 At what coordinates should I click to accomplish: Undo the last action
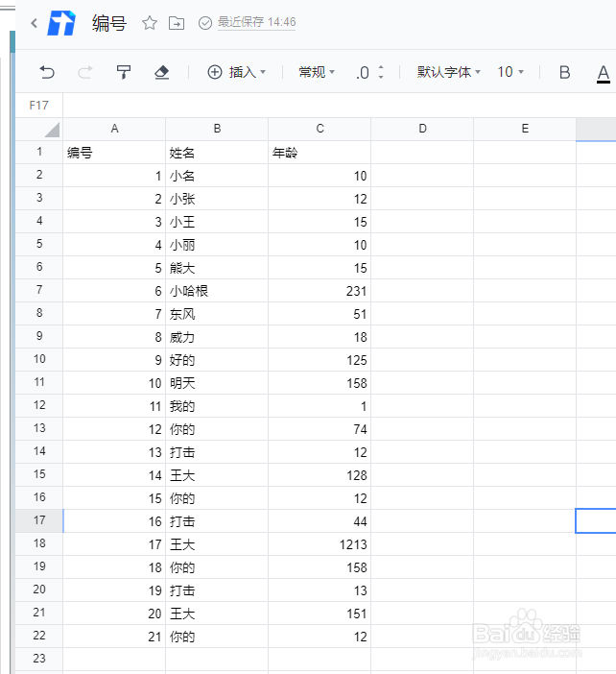click(x=47, y=72)
